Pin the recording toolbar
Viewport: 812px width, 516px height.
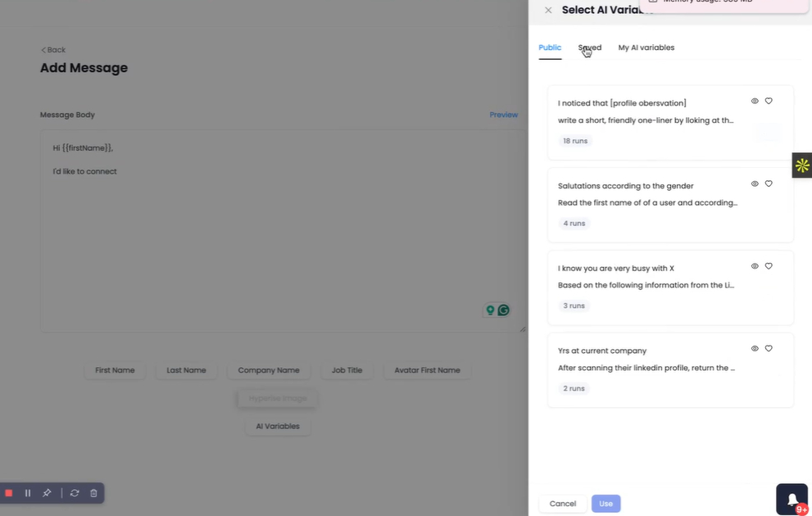point(47,493)
